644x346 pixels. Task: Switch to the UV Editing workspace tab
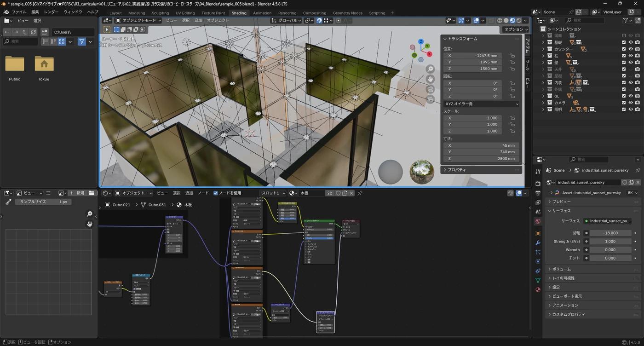coord(185,13)
